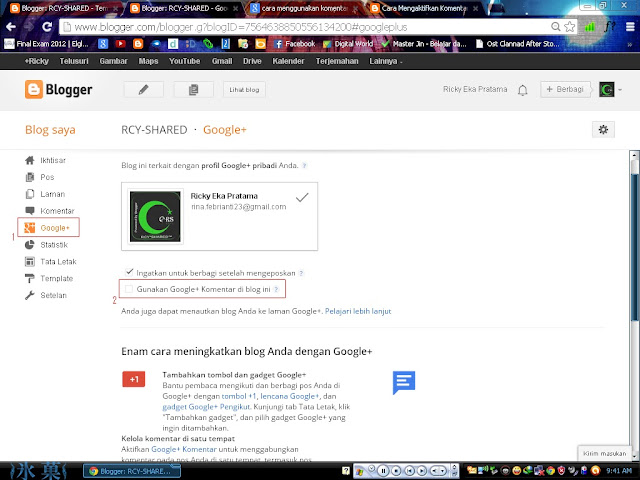Open Komentar in the sidebar
This screenshot has height=480, width=640.
(49, 211)
